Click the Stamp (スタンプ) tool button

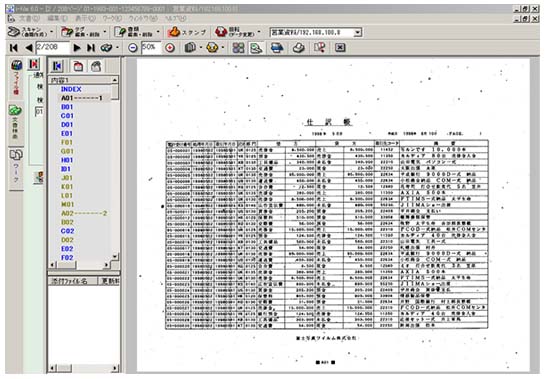coord(187,32)
